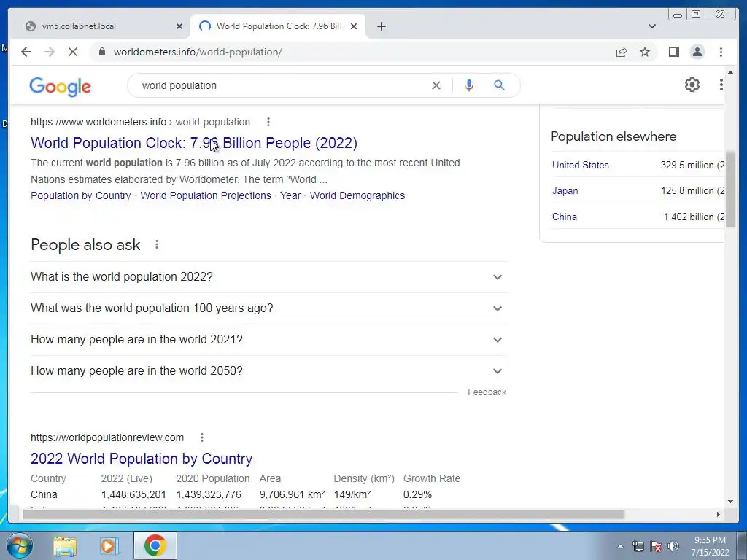The height and width of the screenshot is (560, 747).
Task: Open Japan population link
Action: 565,190
